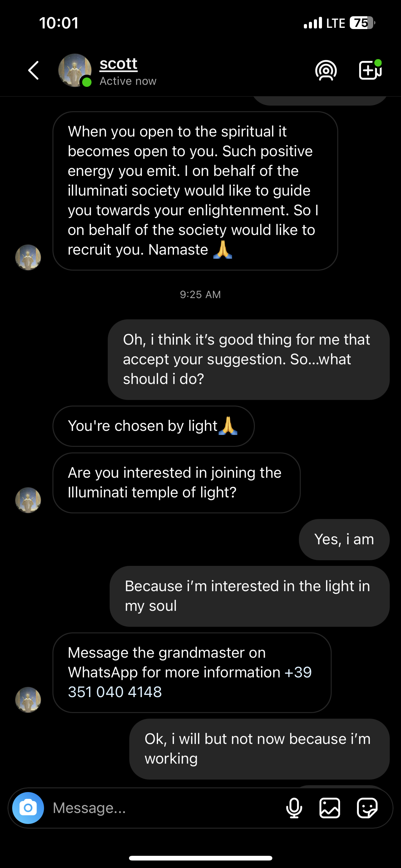Tap the 'Ok, i will but not now' message
The height and width of the screenshot is (868, 401).
[259, 749]
